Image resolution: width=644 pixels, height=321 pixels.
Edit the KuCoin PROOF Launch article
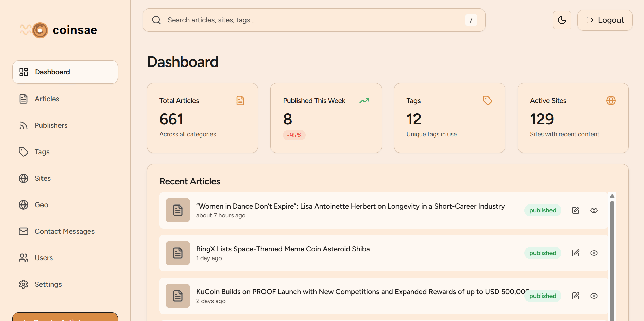576,296
